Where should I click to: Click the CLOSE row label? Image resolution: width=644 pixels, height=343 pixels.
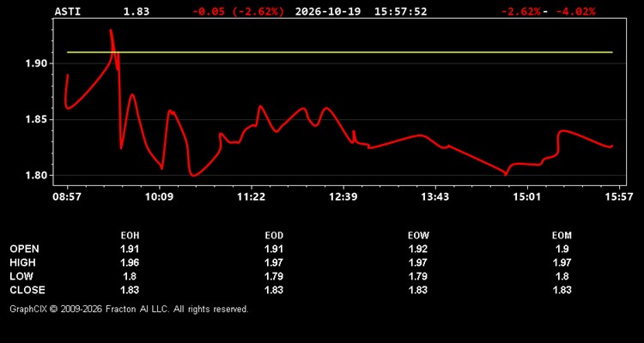27,290
